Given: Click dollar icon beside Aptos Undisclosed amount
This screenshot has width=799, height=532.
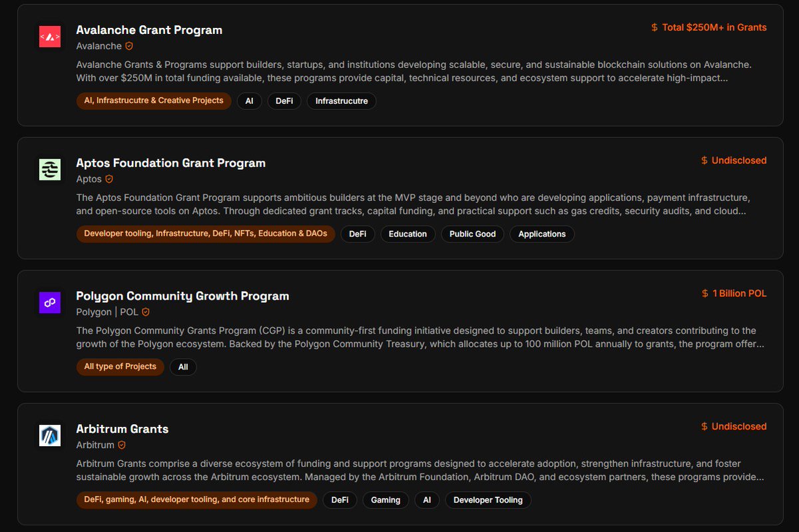Looking at the screenshot, I should click(x=704, y=160).
